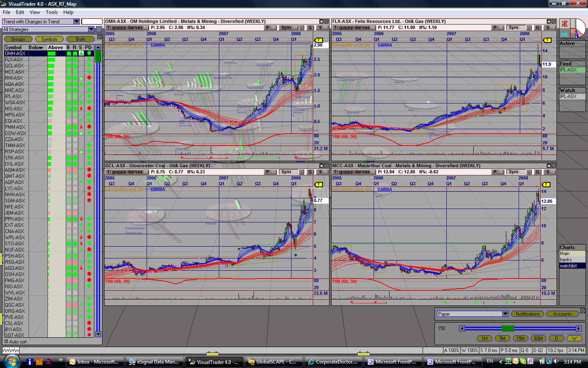Click the red PD dot for RHI-ASX
Image resolution: width=588 pixels, height=368 pixels.
89,78
